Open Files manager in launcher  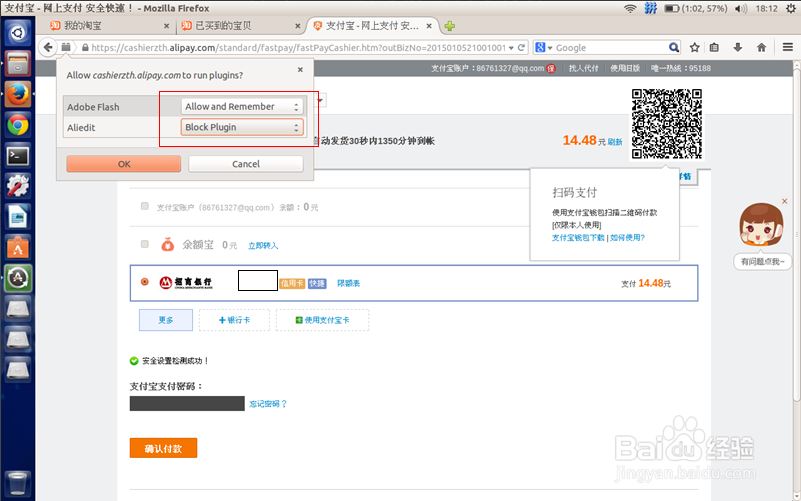tap(17, 64)
